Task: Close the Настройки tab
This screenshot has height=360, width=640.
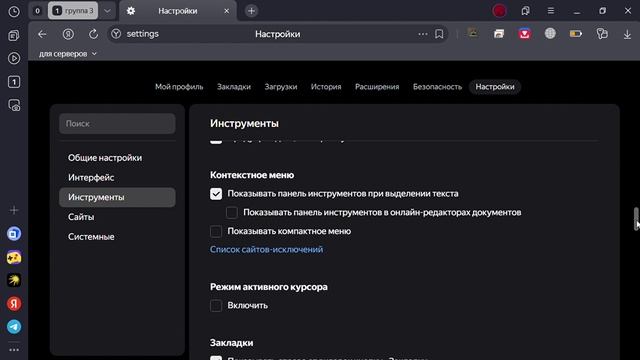Action: pos(227,11)
